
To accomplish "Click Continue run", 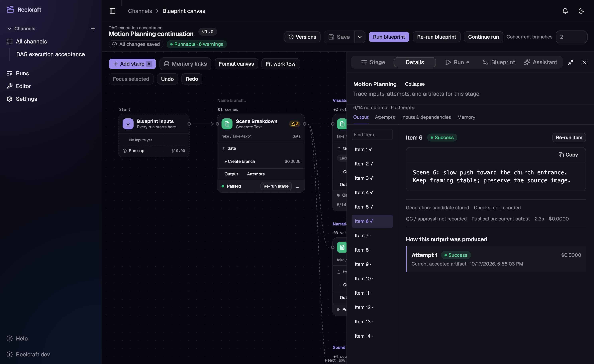I will tap(483, 37).
